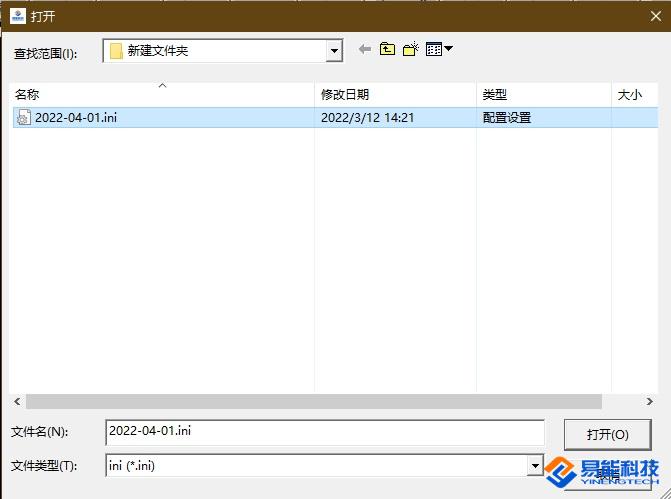Expand the 查找范围 folder dropdown
This screenshot has height=499, width=671.
point(334,51)
